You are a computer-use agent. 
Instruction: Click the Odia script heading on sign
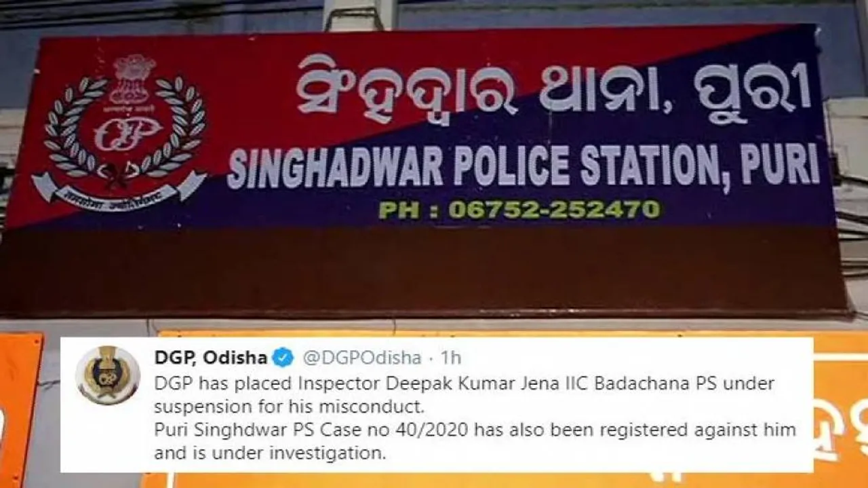553,89
